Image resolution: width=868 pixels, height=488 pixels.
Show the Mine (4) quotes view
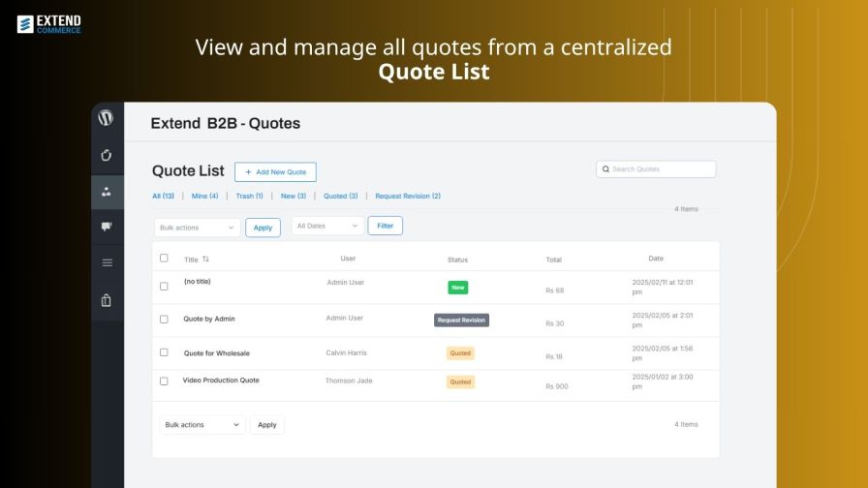pyautogui.click(x=204, y=196)
